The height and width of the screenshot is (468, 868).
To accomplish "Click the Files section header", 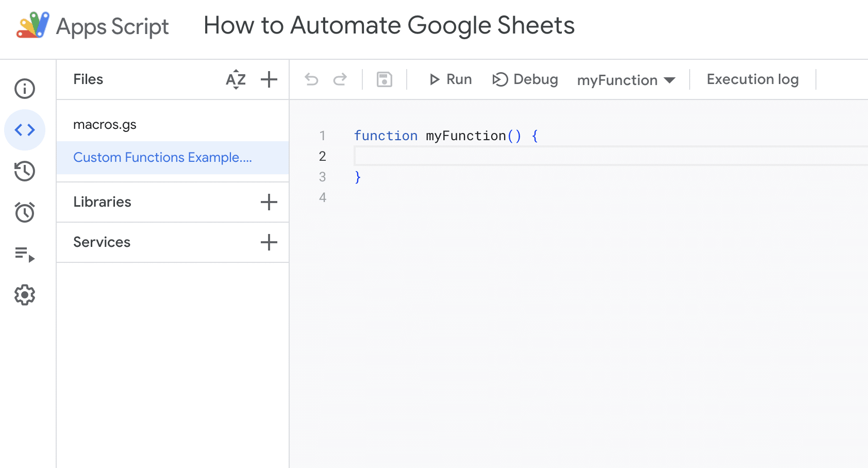I will [88, 79].
